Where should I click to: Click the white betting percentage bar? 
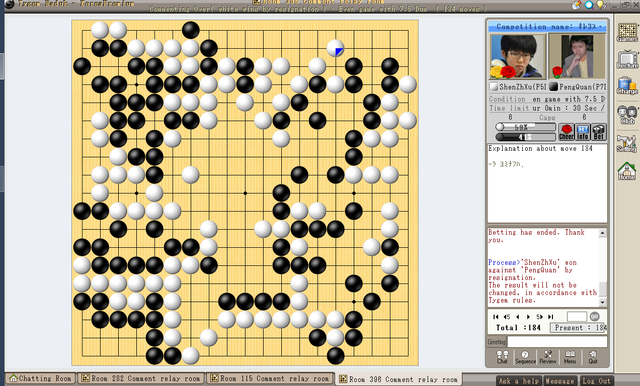click(x=526, y=127)
